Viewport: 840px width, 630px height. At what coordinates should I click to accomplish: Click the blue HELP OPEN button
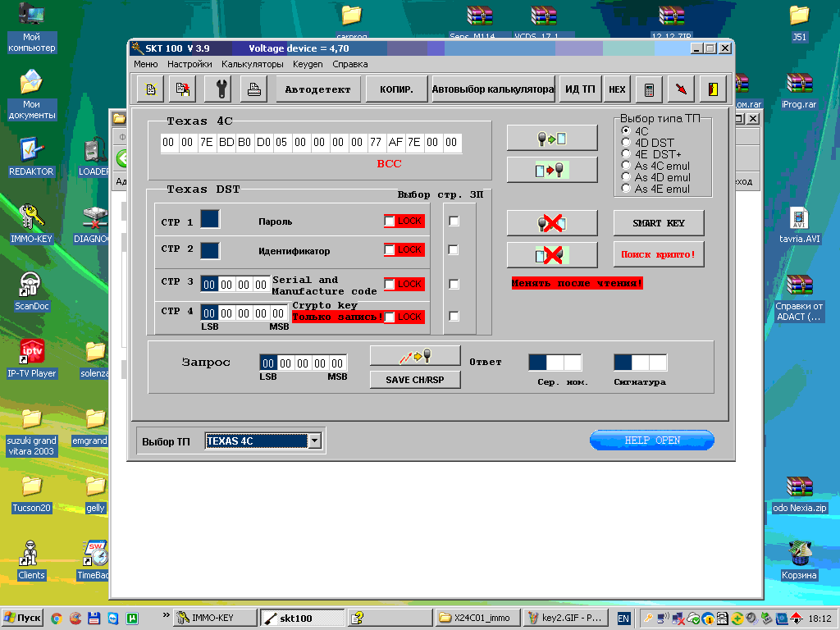coord(651,441)
